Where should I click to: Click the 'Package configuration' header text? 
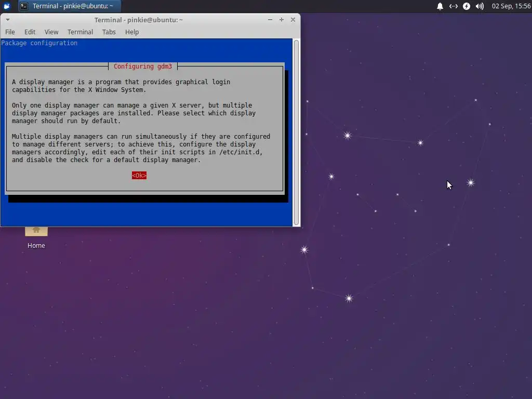pos(39,43)
